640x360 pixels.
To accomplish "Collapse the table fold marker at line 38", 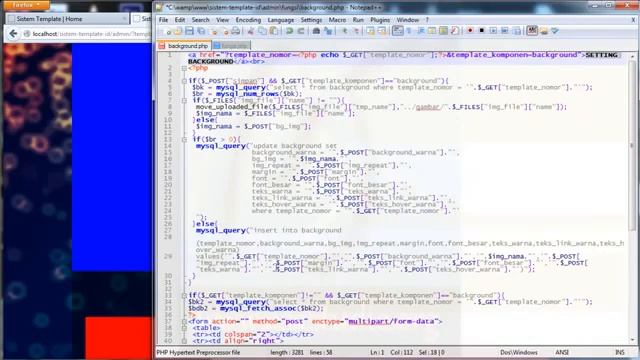I will tap(184, 328).
